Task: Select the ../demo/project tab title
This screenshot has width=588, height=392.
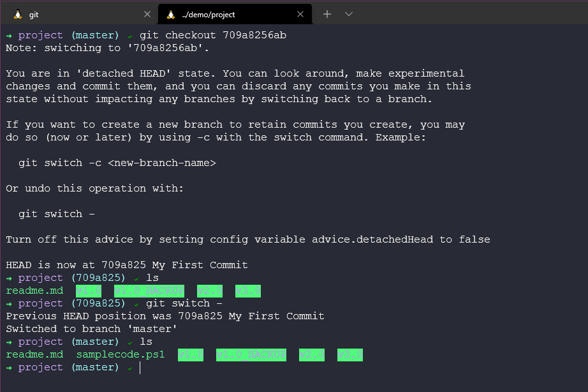Action: coord(208,14)
